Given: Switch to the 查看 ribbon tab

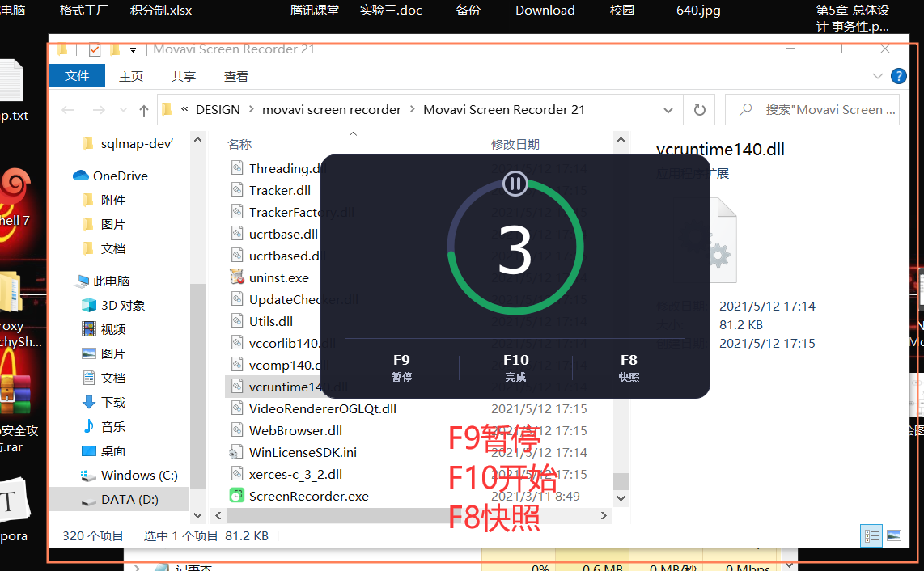Looking at the screenshot, I should [x=235, y=77].
